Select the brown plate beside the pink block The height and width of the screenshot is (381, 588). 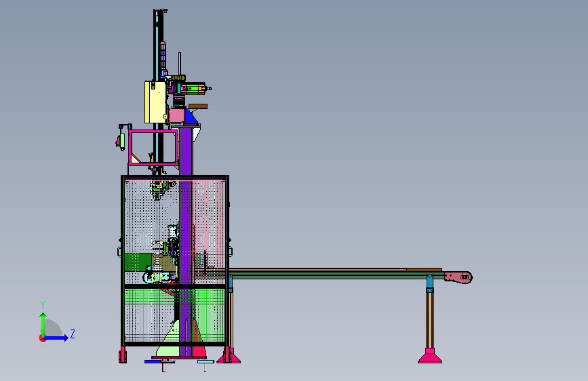pyautogui.click(x=197, y=106)
